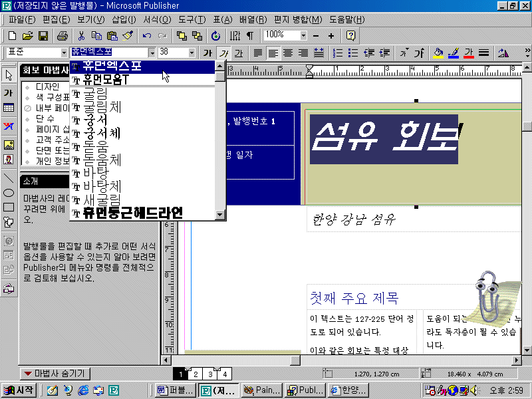Open the 100% zoom dropdown arrow
The image size is (532, 399).
(303, 35)
